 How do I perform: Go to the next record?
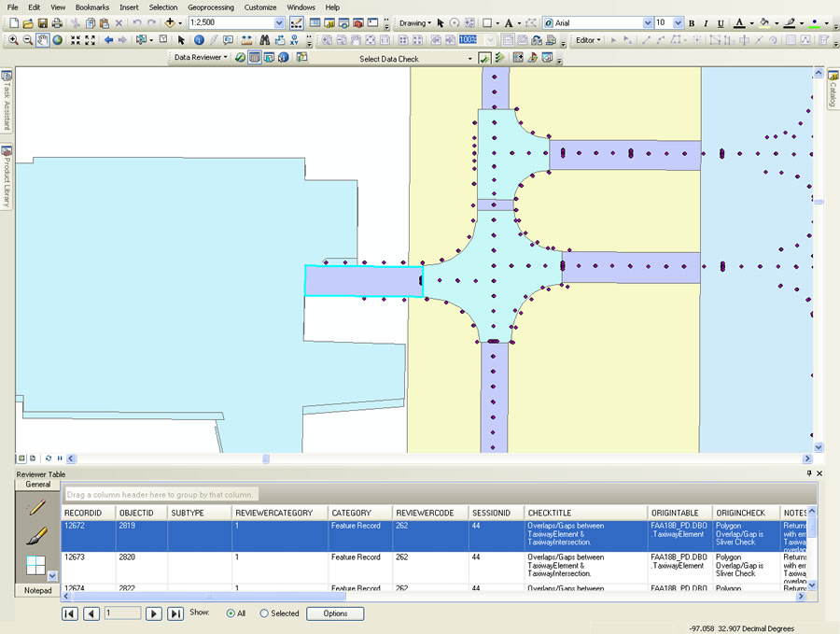point(153,613)
